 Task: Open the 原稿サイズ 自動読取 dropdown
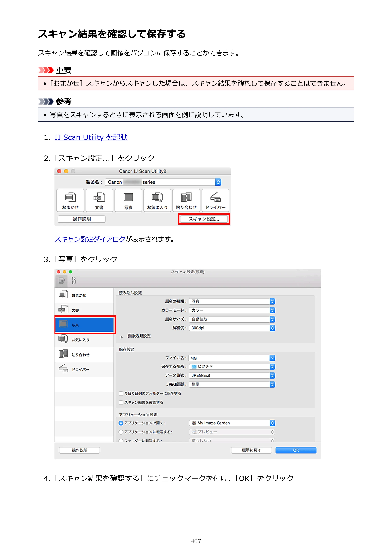(x=232, y=319)
